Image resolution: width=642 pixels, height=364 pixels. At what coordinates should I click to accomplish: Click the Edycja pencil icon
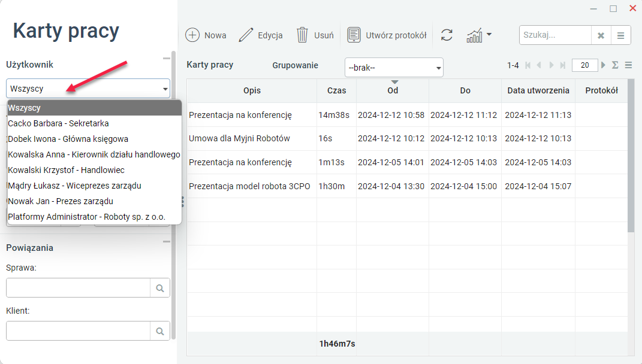click(246, 35)
